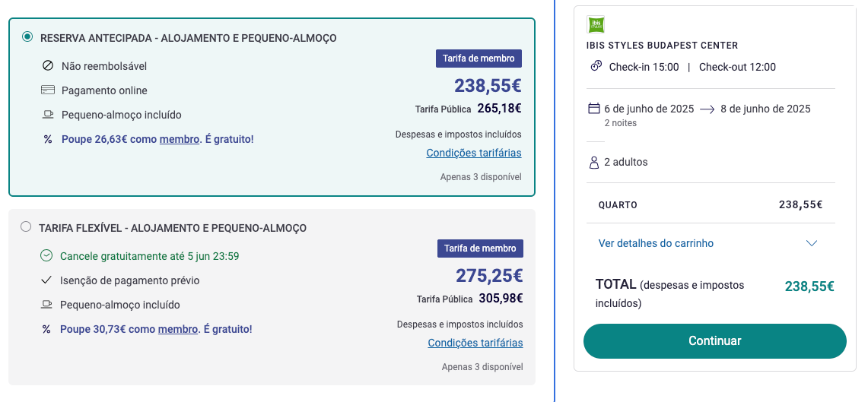This screenshot has width=868, height=402.
Task: Click the chevron arrow for cart details
Action: (812, 243)
